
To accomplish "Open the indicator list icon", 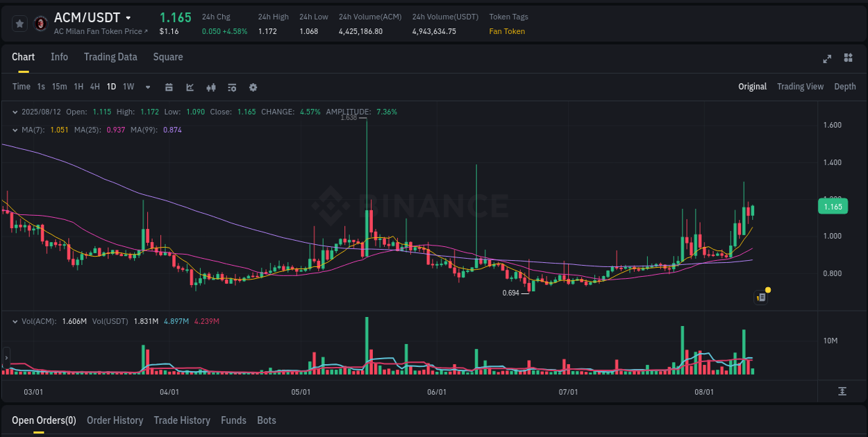I will click(x=231, y=87).
